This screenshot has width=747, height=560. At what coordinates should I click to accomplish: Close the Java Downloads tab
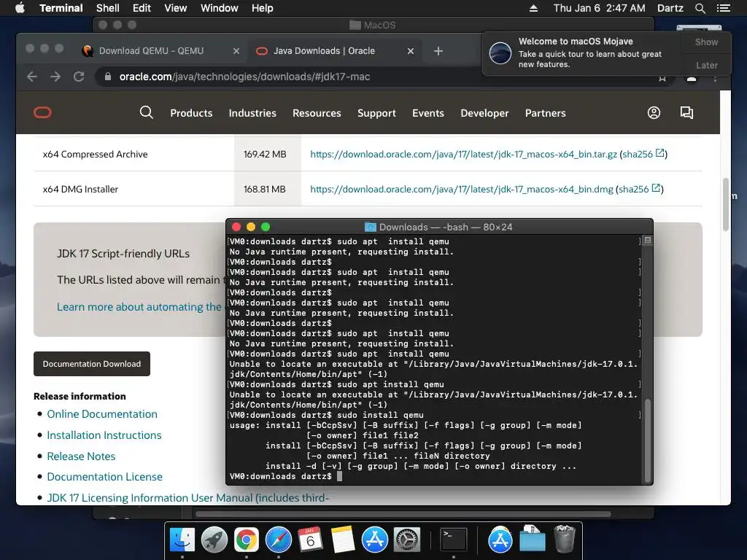(x=410, y=51)
